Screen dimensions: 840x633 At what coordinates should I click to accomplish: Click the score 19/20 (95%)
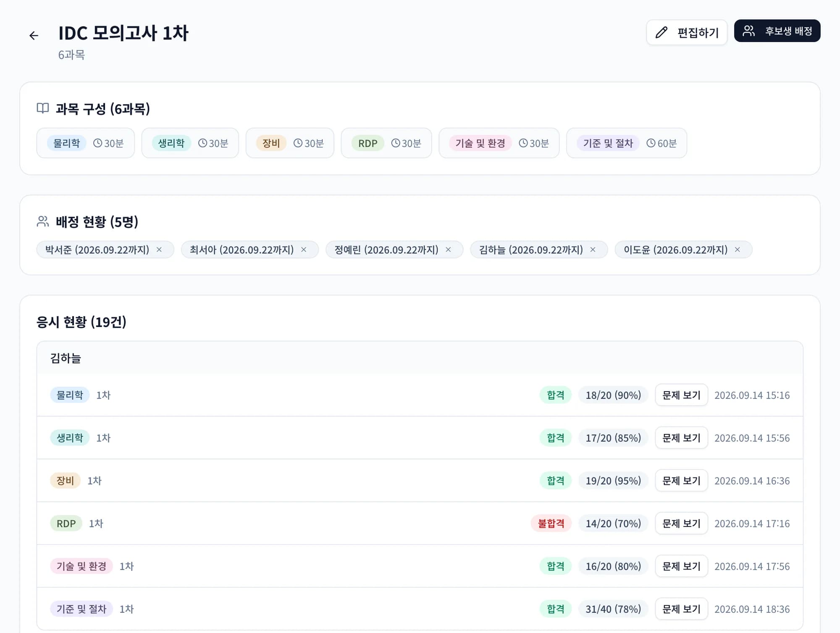point(613,481)
